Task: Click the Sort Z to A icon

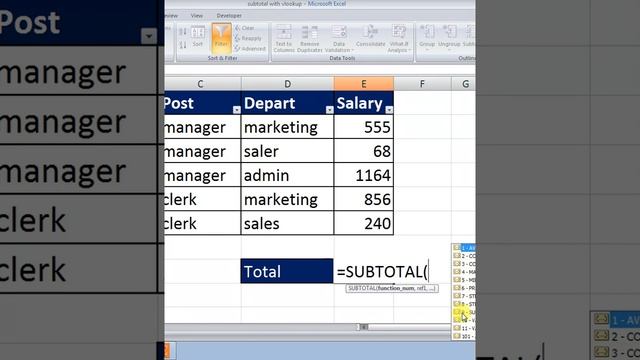Action: 183,44
